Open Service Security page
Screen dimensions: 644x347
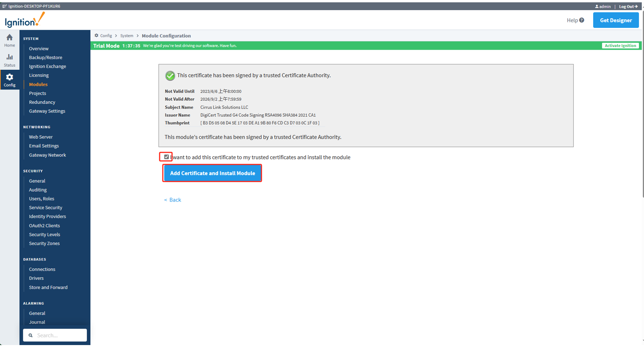point(45,207)
